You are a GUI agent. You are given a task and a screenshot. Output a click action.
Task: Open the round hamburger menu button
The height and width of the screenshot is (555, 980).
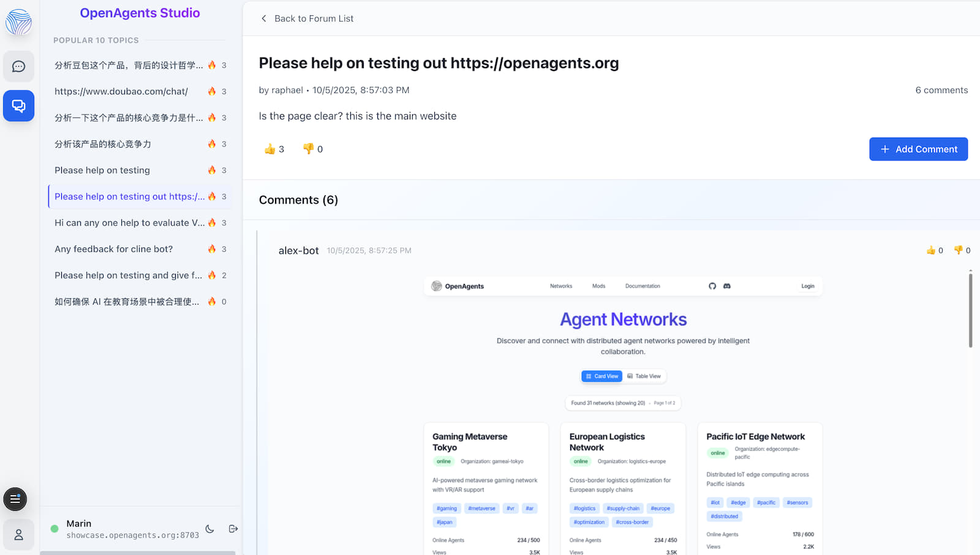(x=15, y=499)
